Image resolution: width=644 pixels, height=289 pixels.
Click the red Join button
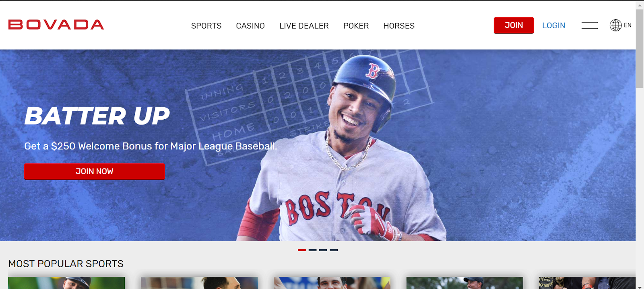[514, 25]
